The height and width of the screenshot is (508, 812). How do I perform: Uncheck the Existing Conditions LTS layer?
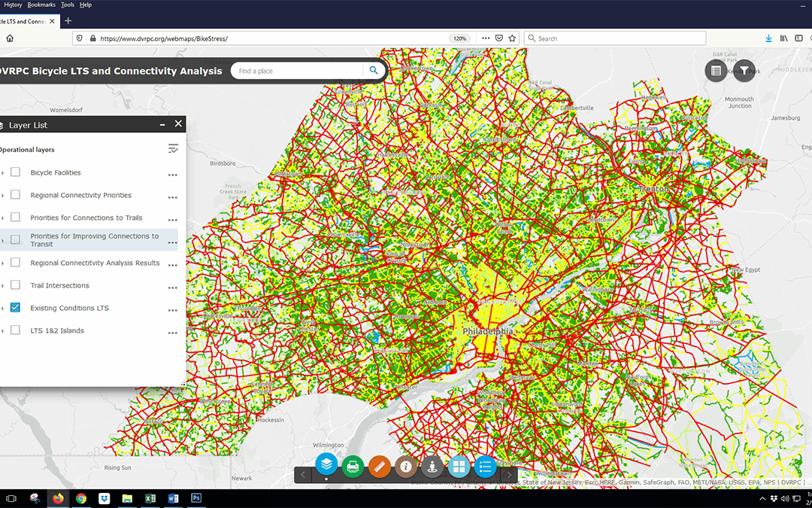[x=15, y=308]
